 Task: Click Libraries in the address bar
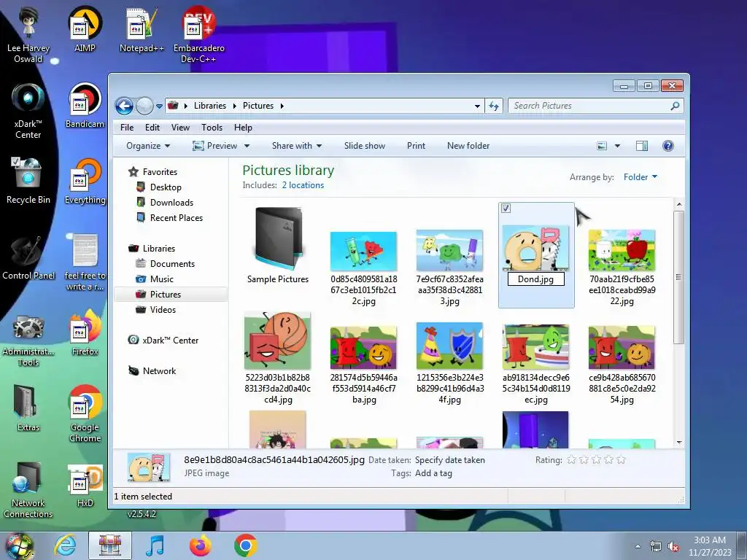pos(209,106)
